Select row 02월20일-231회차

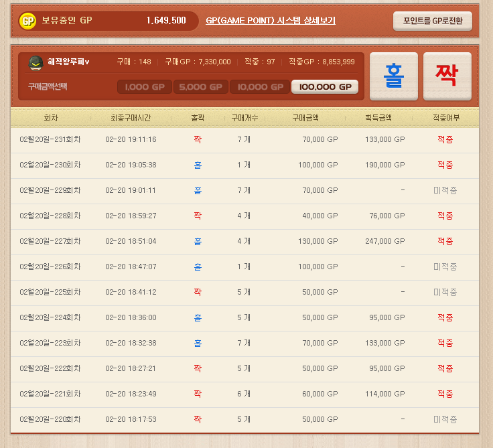(x=244, y=139)
